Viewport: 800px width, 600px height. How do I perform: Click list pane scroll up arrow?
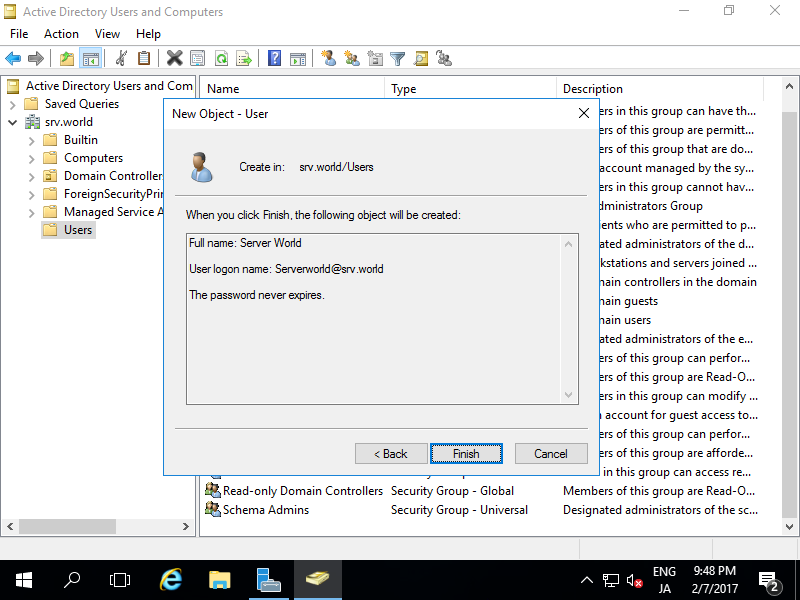(789, 86)
